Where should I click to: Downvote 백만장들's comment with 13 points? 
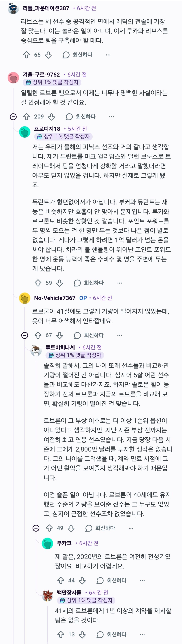[82, 634]
